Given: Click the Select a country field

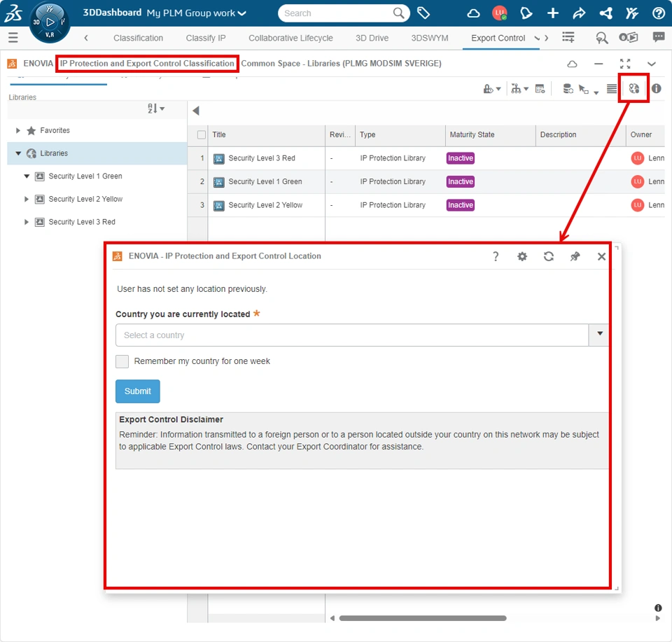Looking at the screenshot, I should [352, 335].
